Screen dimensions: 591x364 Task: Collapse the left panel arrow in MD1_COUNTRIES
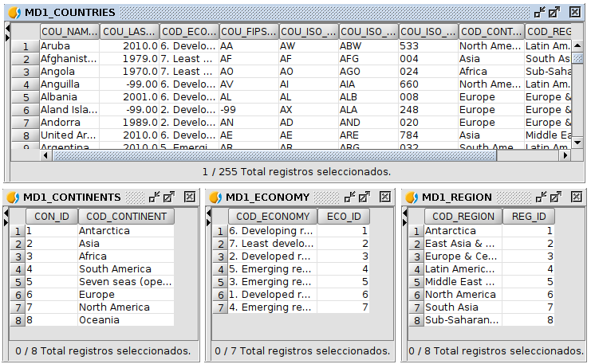pyautogui.click(x=7, y=28)
